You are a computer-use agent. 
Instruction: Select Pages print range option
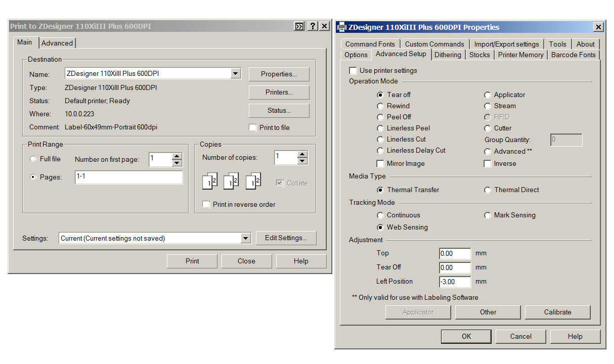point(33,177)
